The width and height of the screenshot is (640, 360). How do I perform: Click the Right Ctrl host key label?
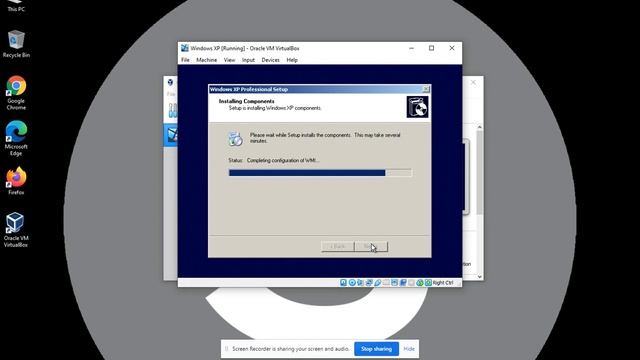[x=443, y=282]
